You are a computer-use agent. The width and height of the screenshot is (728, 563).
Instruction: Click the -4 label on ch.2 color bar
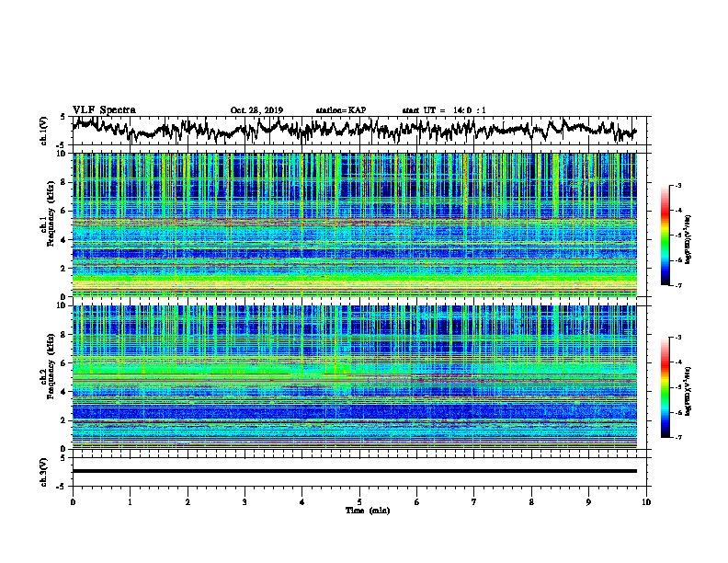(677, 362)
